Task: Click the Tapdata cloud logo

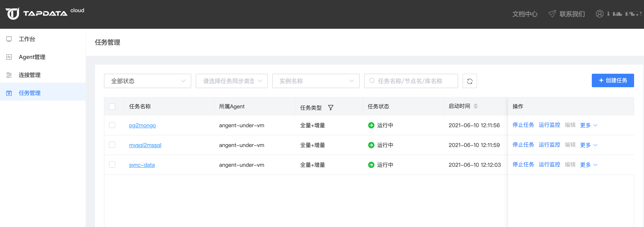Action: pyautogui.click(x=38, y=14)
